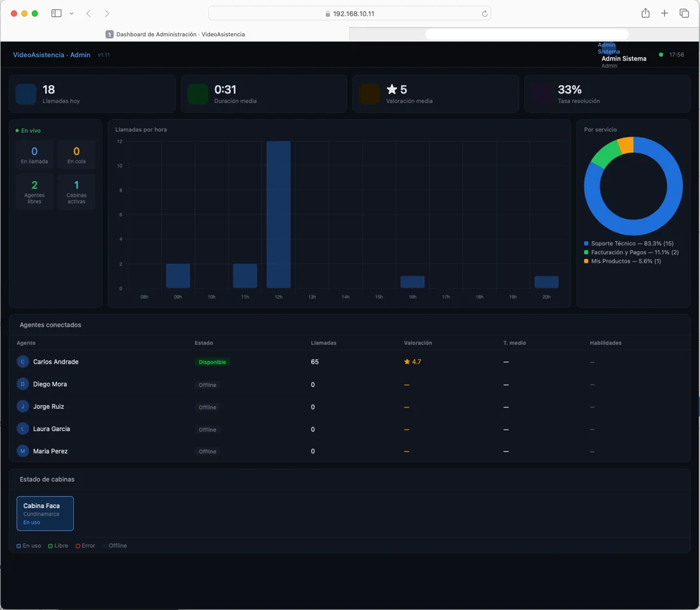Toggle Mis Productos legend entry
This screenshot has width=700, height=610.
click(x=622, y=261)
